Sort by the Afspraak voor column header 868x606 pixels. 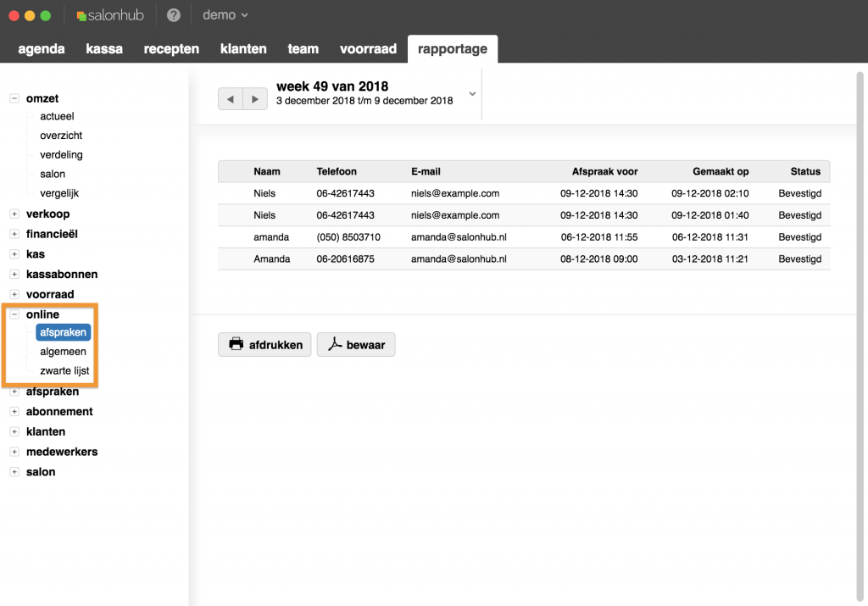604,171
